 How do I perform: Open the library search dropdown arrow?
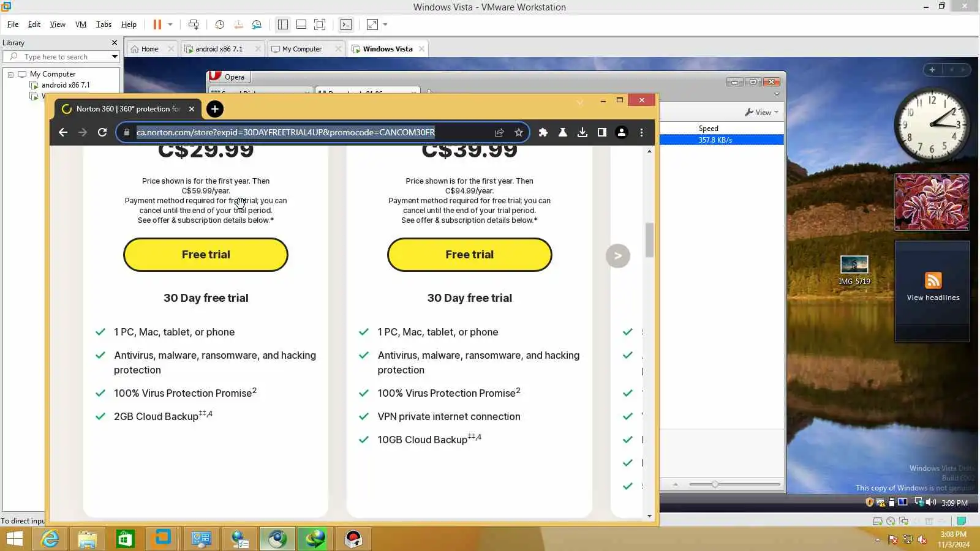click(115, 57)
